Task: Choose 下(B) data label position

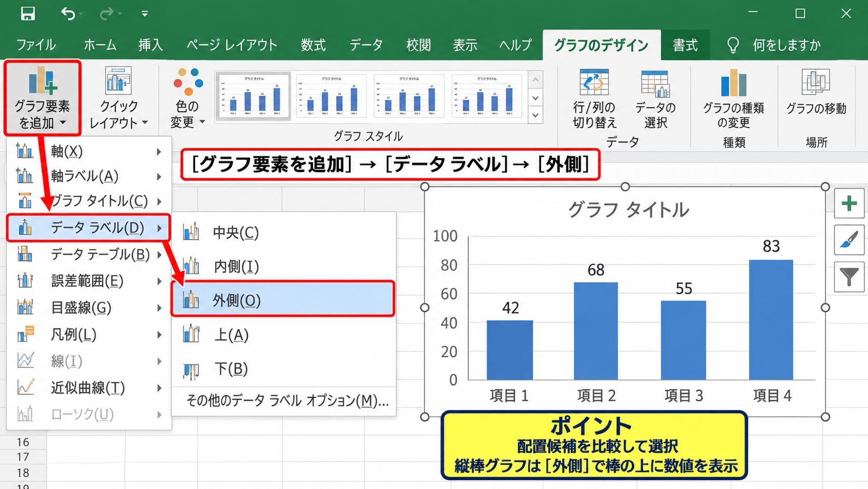Action: pos(283,369)
